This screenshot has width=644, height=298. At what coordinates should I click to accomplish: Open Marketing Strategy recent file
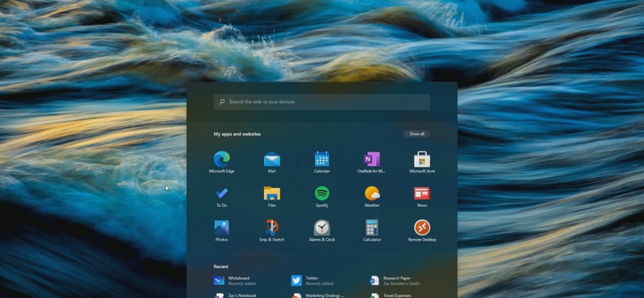tap(318, 295)
